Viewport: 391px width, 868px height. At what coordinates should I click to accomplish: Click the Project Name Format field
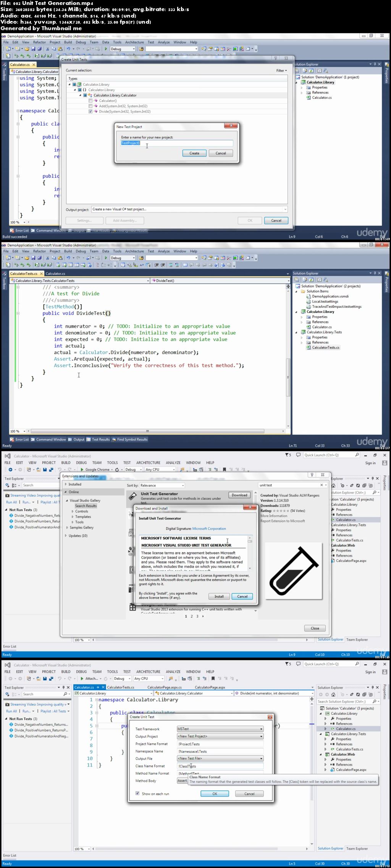click(x=220, y=744)
